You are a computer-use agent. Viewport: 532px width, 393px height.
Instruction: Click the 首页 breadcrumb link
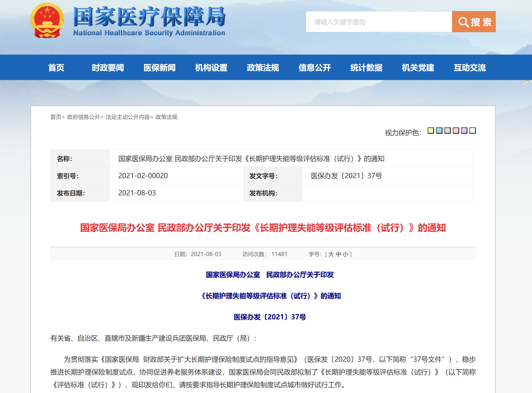[56, 117]
